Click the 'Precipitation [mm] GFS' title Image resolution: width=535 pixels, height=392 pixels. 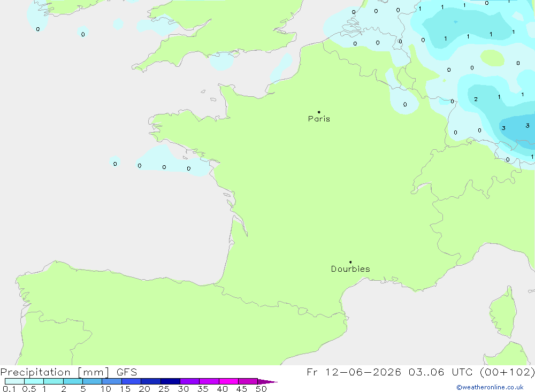[x=68, y=372]
